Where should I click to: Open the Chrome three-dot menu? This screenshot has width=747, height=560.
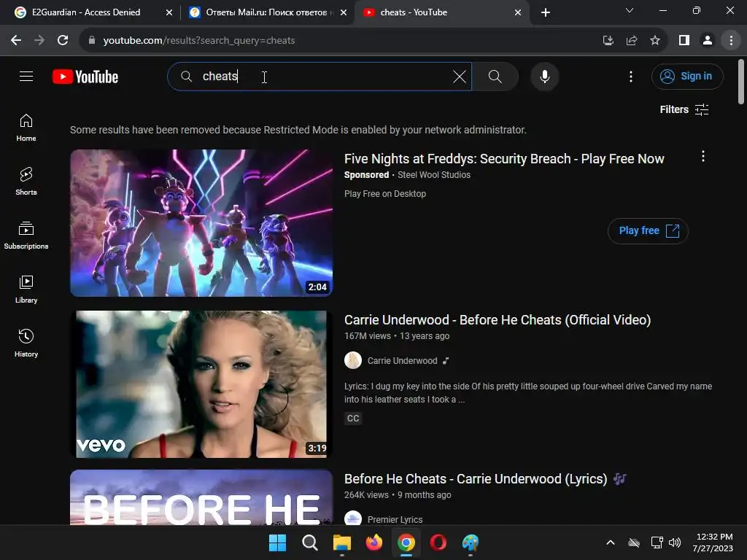(731, 41)
